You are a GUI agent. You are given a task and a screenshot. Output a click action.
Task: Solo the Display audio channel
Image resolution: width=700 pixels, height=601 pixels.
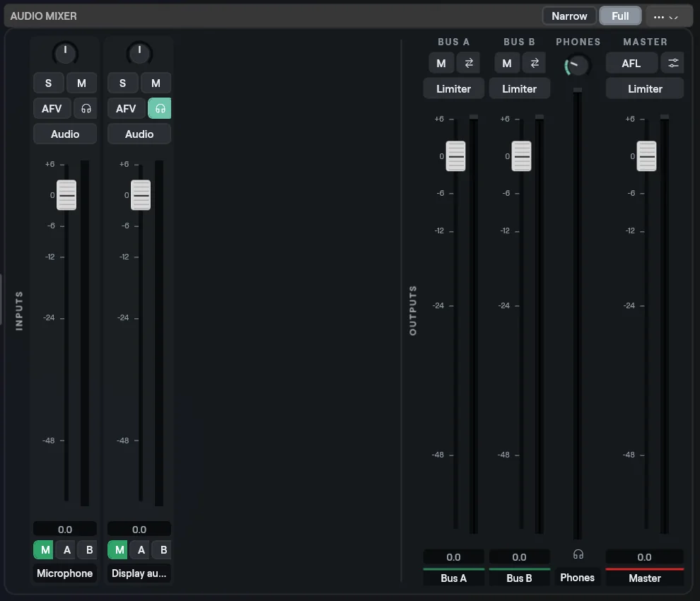pos(123,83)
